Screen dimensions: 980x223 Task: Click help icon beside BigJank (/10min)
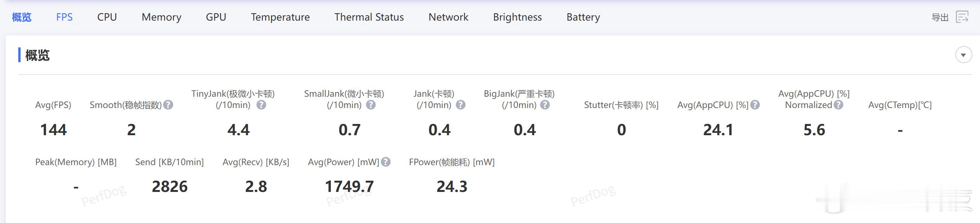click(x=545, y=105)
